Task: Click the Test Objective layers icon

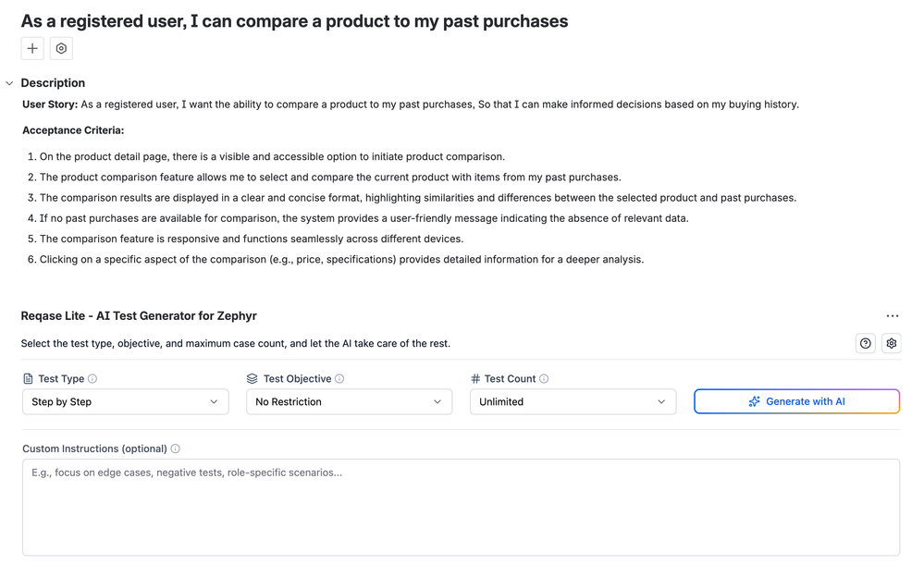Action: (253, 379)
